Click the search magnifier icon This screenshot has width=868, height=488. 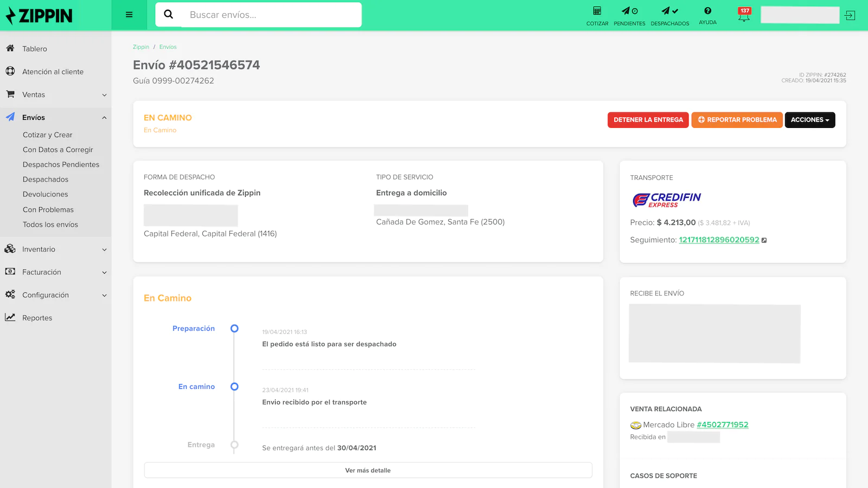[x=169, y=15]
